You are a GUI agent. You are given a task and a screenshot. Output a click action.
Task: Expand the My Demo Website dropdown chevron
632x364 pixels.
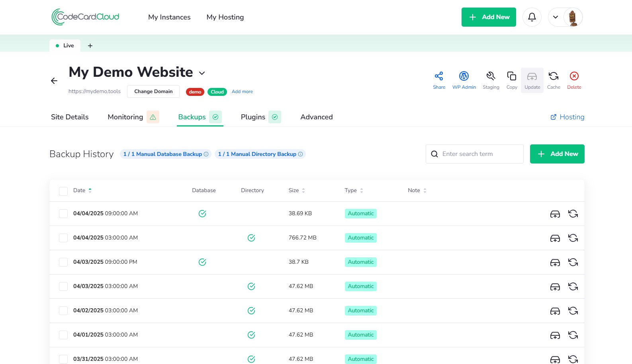202,73
